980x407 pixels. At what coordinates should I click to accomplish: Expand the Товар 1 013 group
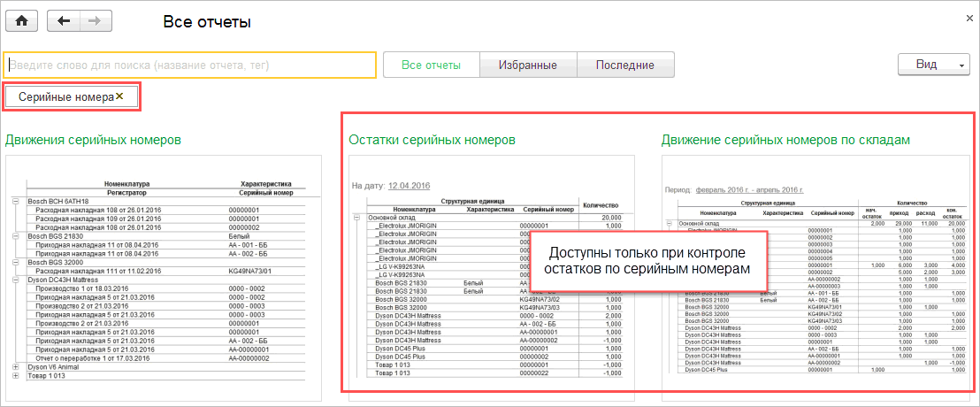(x=15, y=376)
